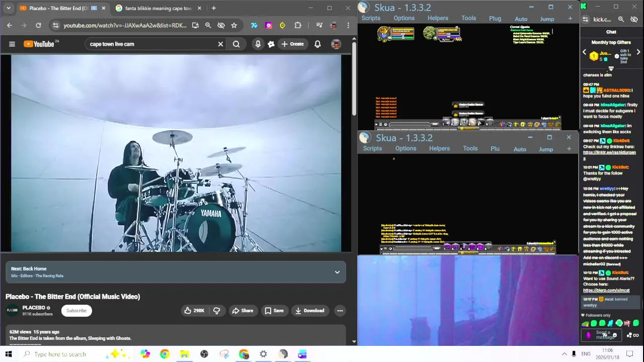644x362 pixels.
Task: Open Auto menu in the upper Skua window
Action: (x=521, y=19)
